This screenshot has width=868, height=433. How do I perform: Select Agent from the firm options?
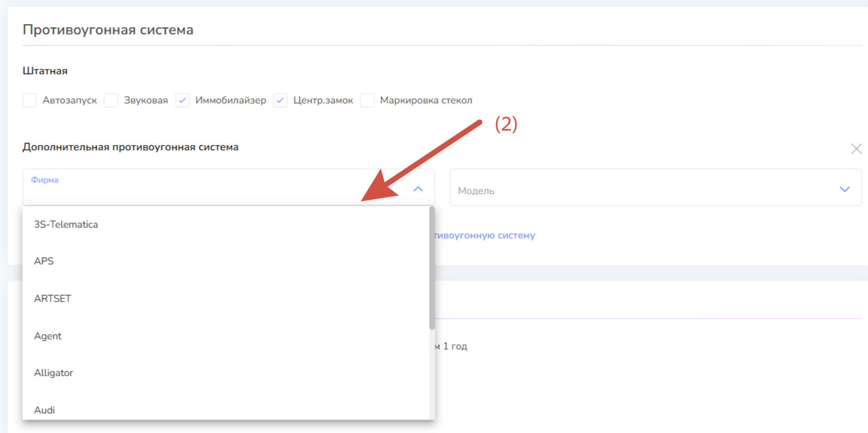[48, 336]
